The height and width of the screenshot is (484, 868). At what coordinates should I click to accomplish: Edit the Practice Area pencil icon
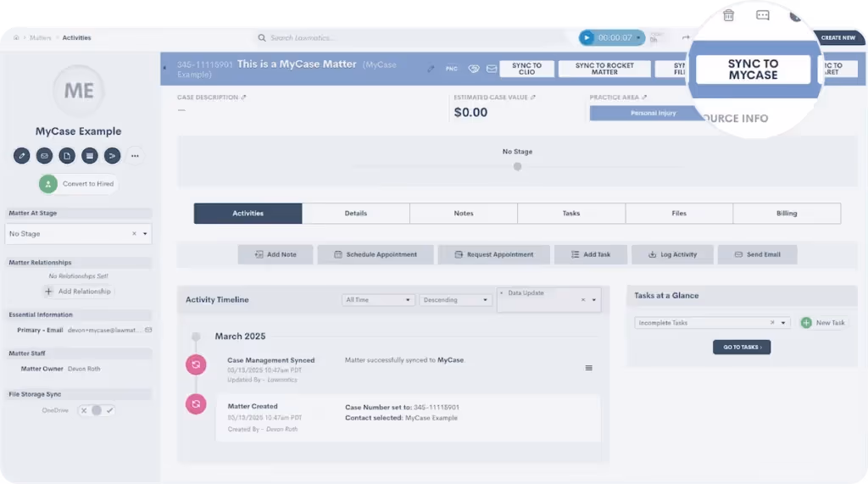[x=644, y=97]
